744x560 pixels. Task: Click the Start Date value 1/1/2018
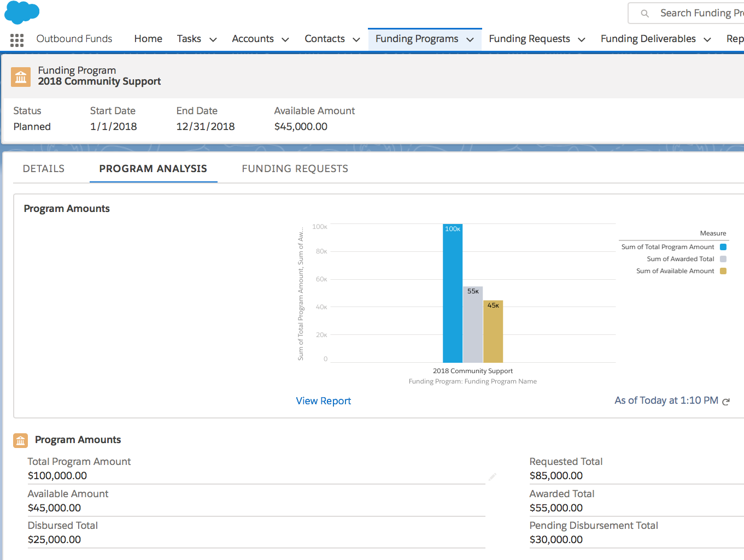point(114,127)
